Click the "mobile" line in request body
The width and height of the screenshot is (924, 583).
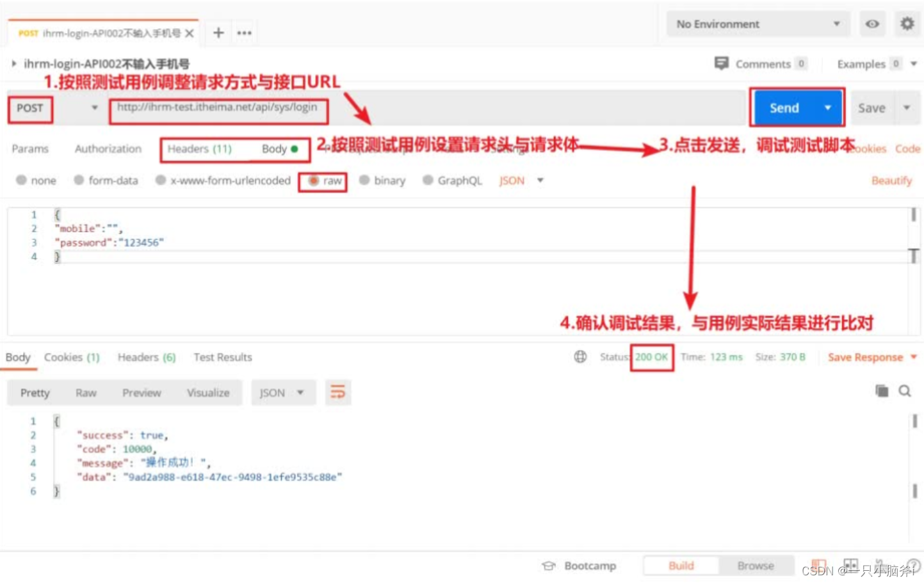[89, 228]
